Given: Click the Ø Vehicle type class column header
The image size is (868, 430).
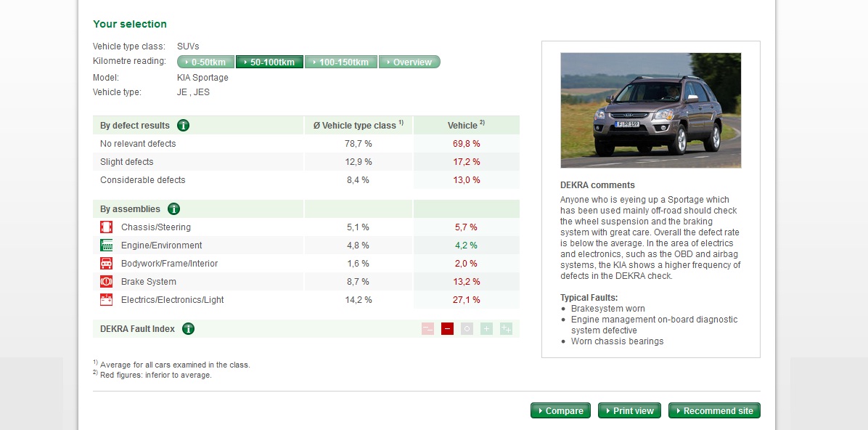Looking at the screenshot, I should [359, 125].
